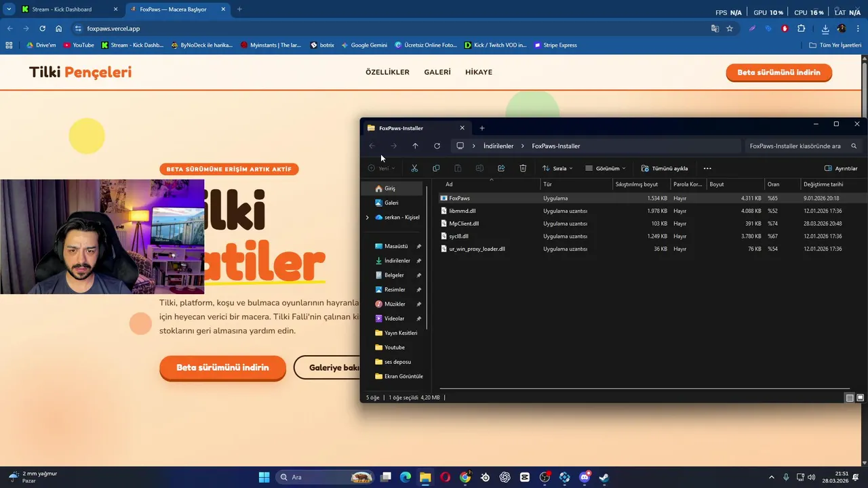The image size is (868, 488).
Task: Open Yayın Kesitleri folder in sidebar
Action: tap(400, 333)
